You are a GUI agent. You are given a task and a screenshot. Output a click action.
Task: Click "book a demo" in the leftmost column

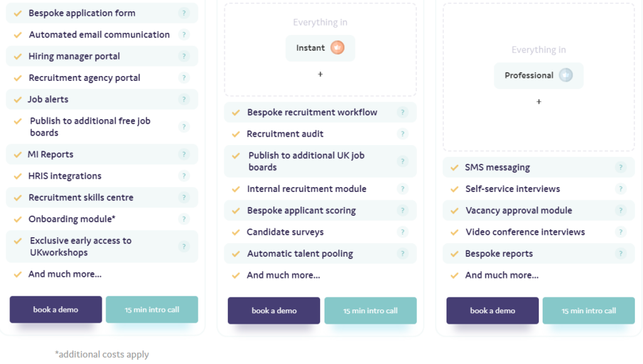click(x=55, y=309)
